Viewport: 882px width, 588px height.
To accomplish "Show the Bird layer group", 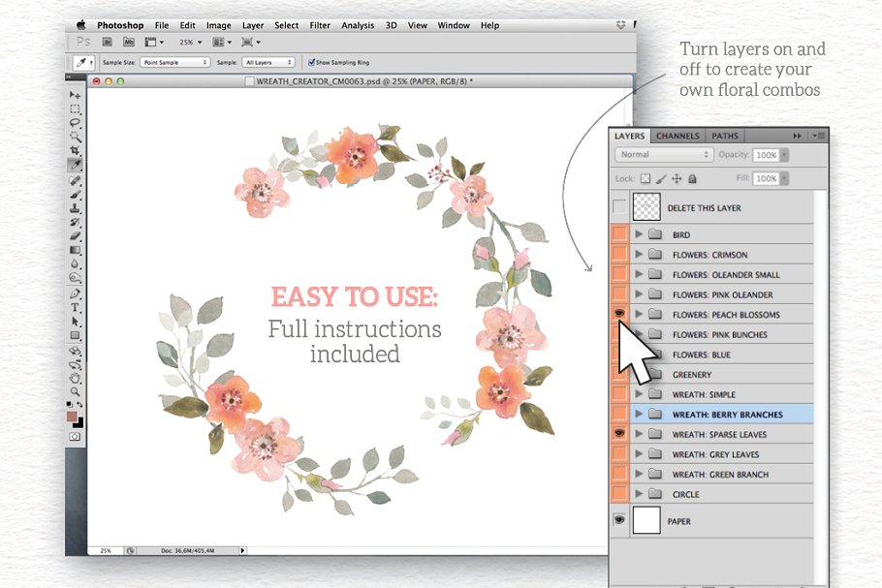I will (x=619, y=234).
